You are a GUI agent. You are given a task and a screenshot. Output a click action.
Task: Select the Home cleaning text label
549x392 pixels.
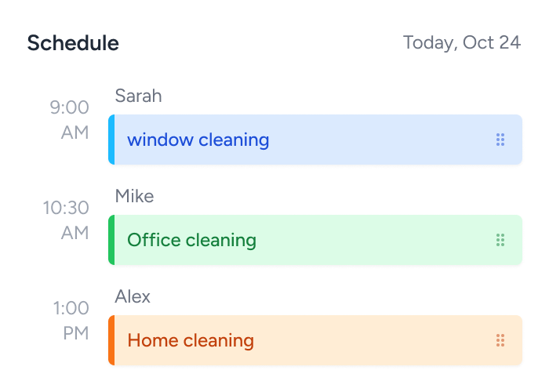(191, 340)
